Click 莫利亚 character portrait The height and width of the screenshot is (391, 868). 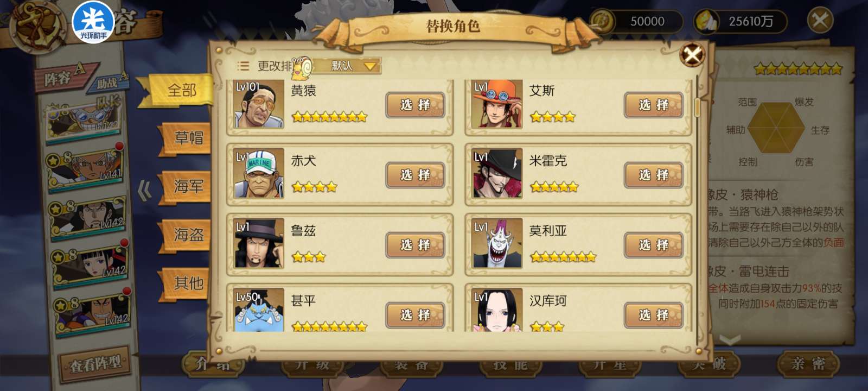(497, 244)
